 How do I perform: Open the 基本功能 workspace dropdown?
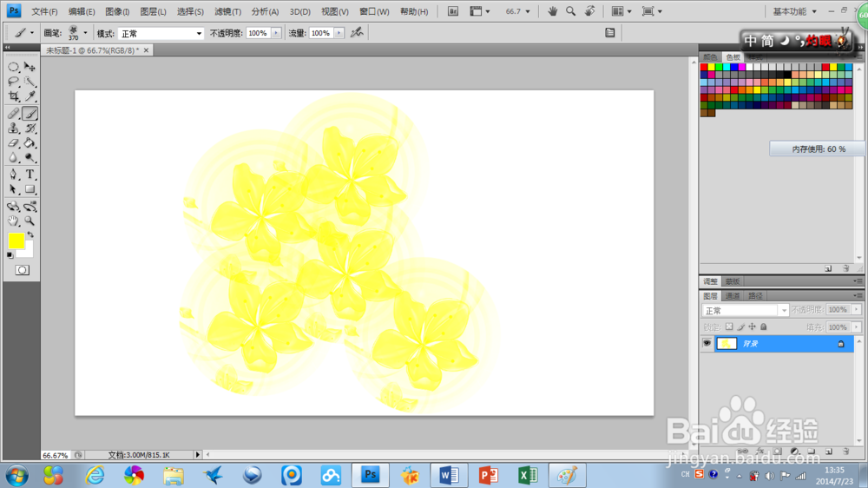(x=795, y=11)
